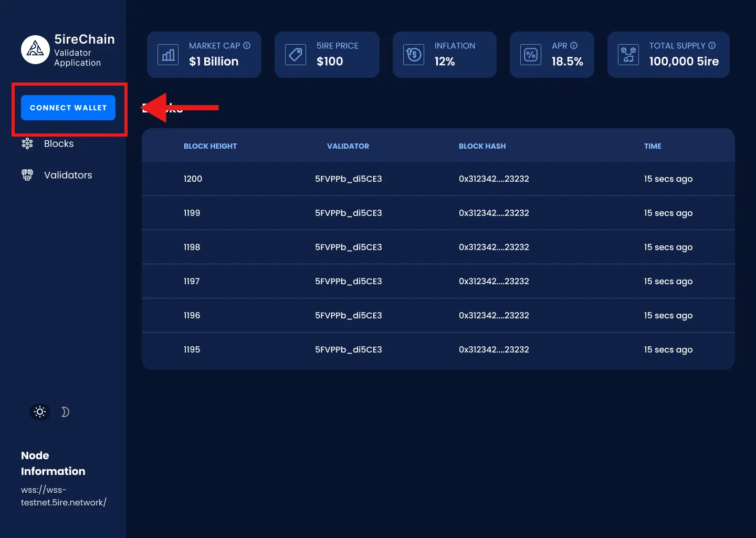
Task: Click the Node Information heading
Action: pos(53,463)
